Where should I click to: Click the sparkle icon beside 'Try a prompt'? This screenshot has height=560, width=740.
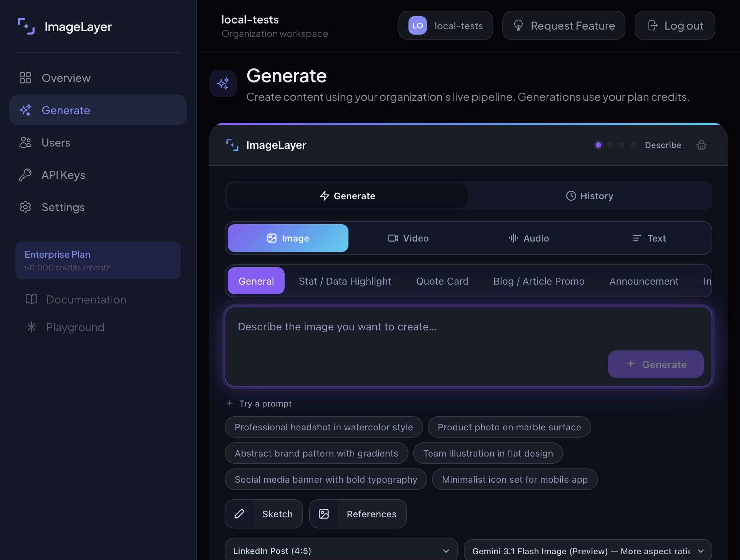click(x=230, y=403)
